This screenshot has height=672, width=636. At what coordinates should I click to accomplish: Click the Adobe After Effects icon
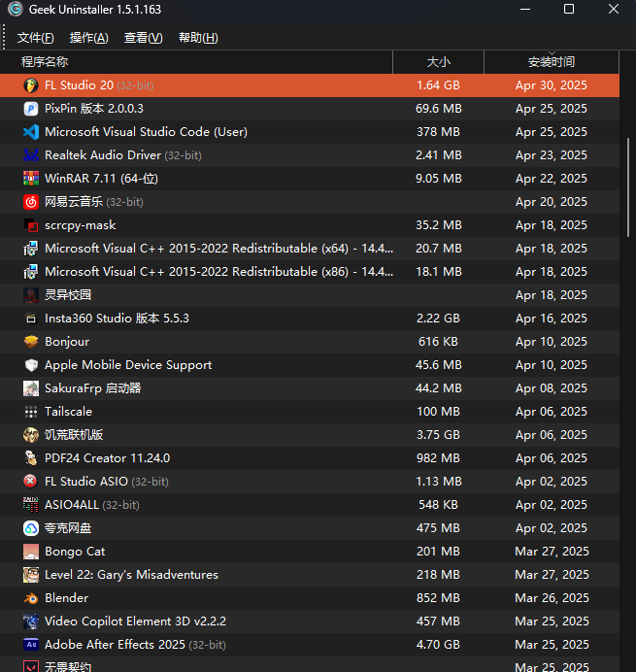pos(30,645)
